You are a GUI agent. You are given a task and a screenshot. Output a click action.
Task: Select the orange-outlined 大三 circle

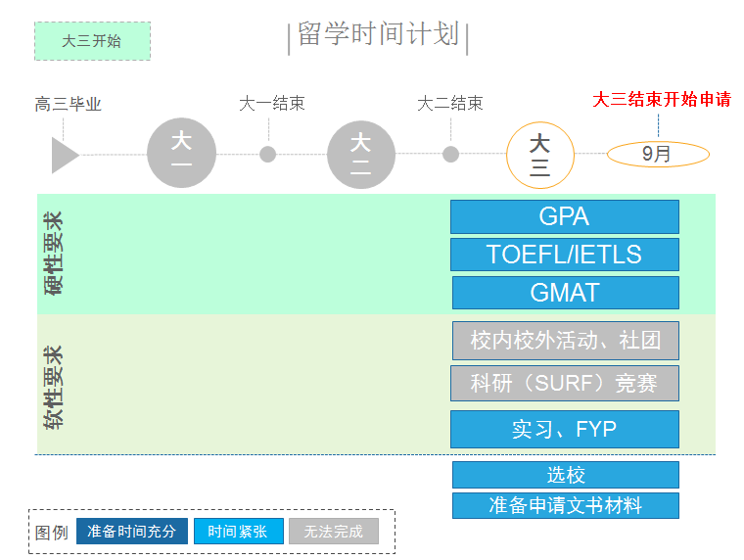pos(540,156)
